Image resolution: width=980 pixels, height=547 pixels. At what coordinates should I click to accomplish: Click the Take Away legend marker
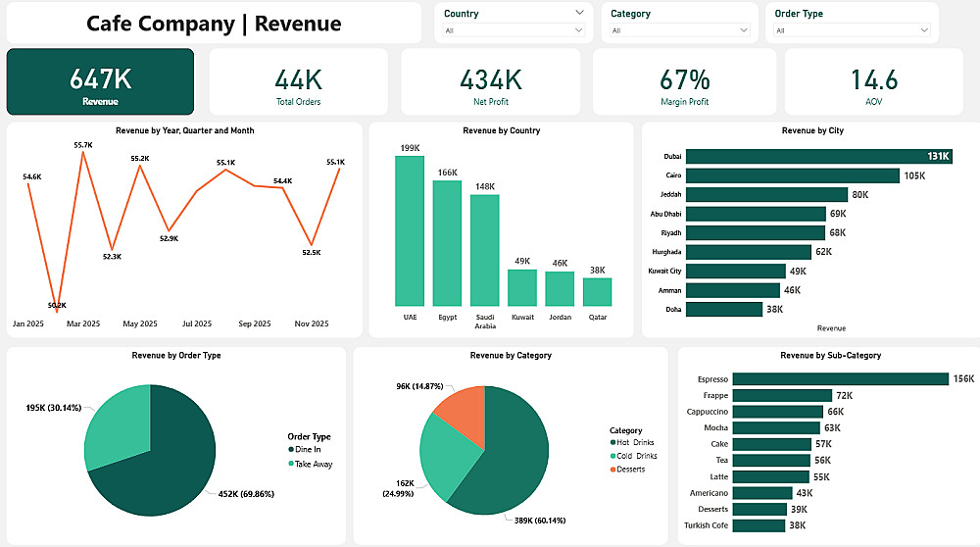291,464
